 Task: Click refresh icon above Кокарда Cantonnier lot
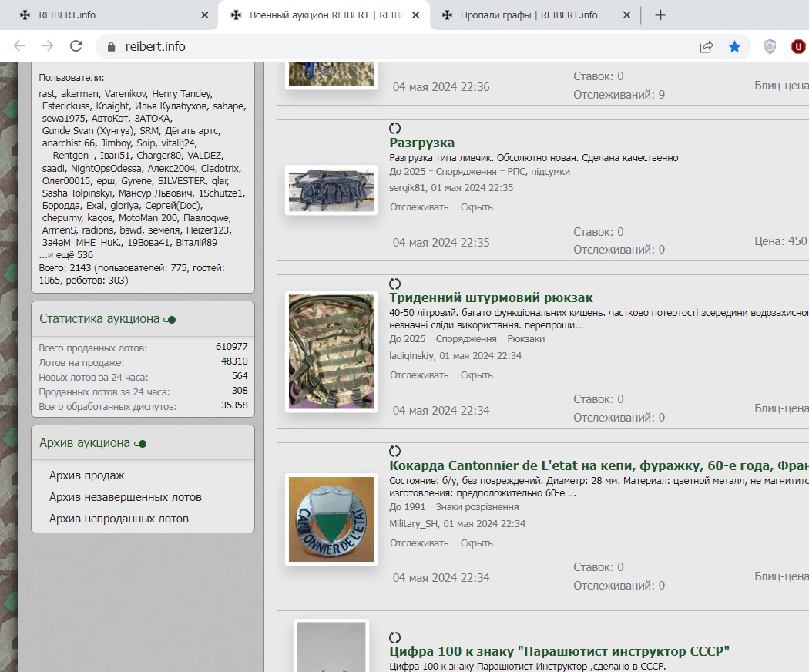tap(395, 451)
